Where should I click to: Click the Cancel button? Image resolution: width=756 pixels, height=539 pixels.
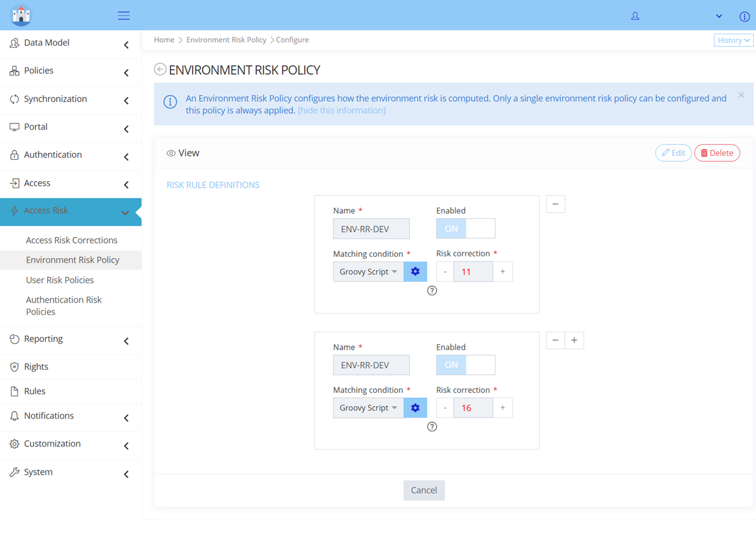424,490
